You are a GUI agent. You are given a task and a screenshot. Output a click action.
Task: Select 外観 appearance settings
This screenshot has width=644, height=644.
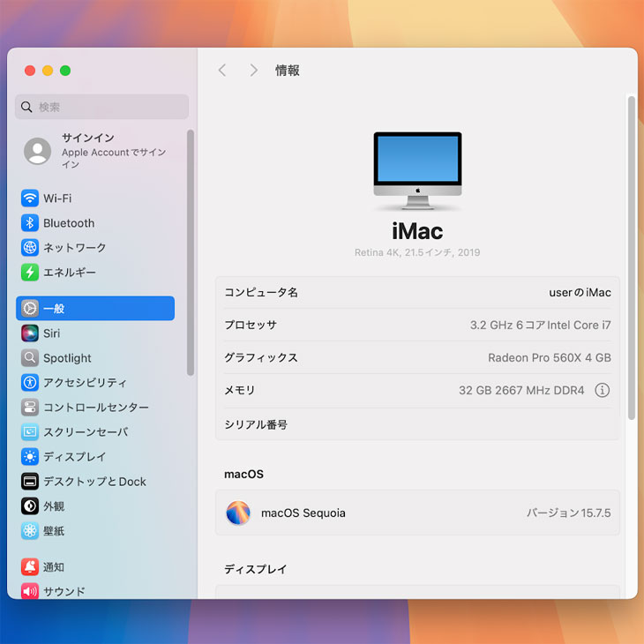point(55,506)
